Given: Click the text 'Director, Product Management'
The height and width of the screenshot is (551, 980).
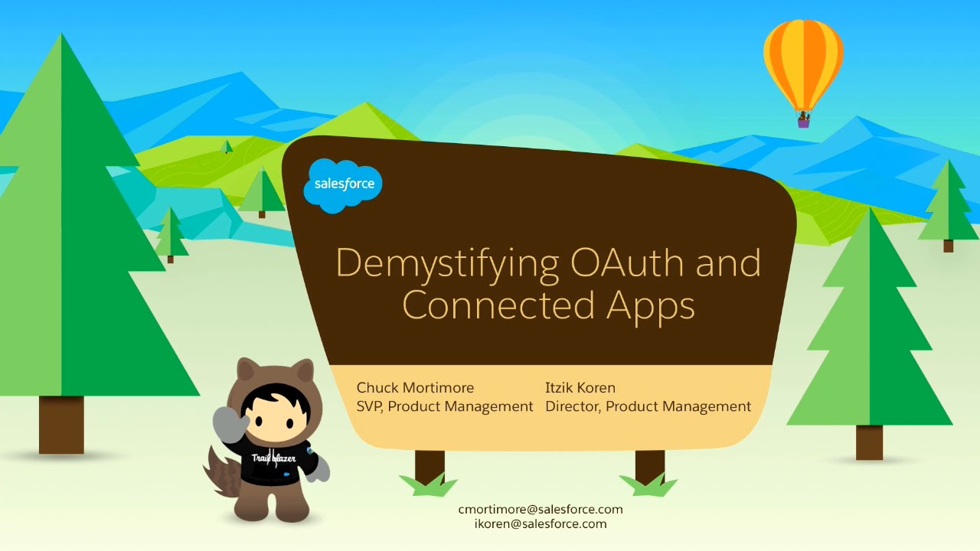Looking at the screenshot, I should coord(648,406).
